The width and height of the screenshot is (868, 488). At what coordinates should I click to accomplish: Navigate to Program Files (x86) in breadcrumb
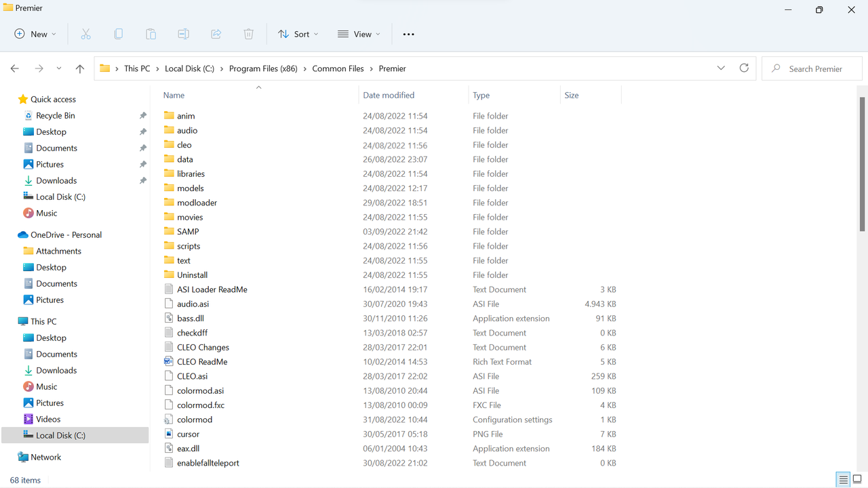click(263, 68)
